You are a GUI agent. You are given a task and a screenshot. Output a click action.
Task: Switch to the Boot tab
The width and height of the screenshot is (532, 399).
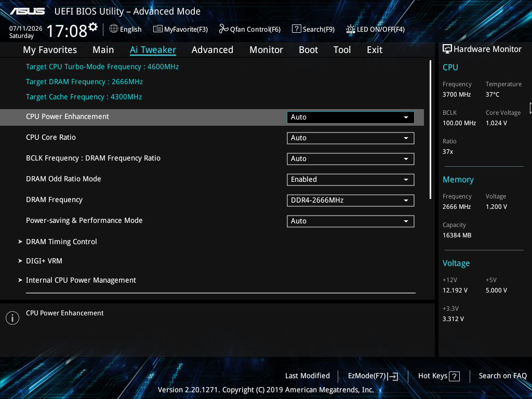point(309,50)
